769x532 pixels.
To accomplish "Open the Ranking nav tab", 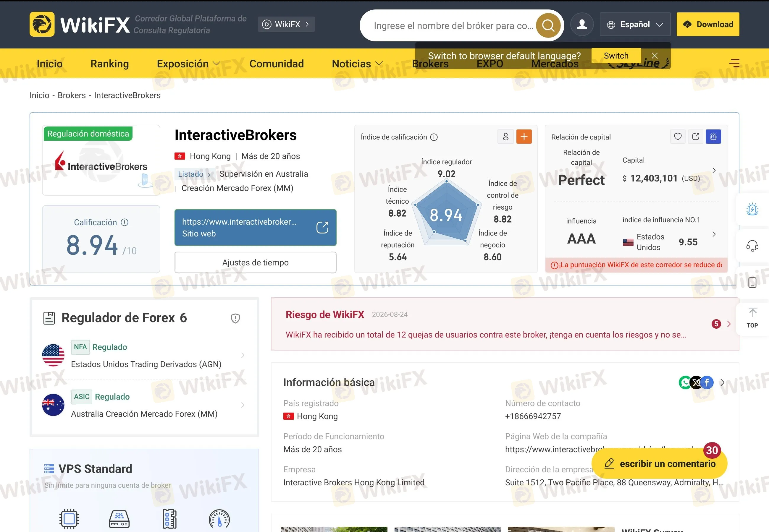I will click(110, 64).
